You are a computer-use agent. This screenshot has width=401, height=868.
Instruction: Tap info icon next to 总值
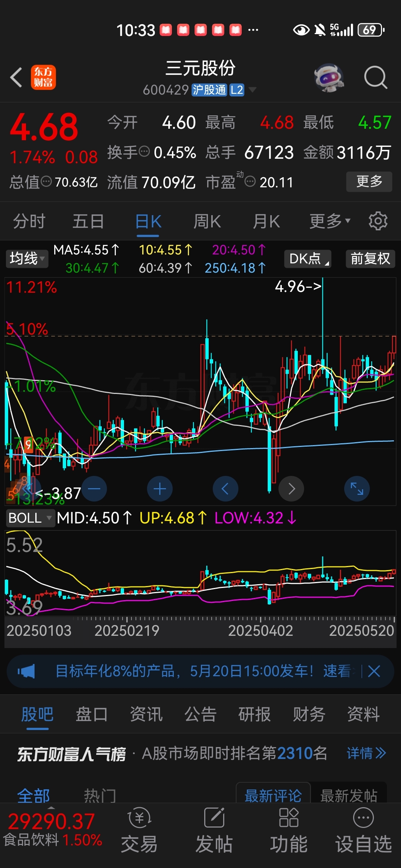pyautogui.click(x=46, y=182)
